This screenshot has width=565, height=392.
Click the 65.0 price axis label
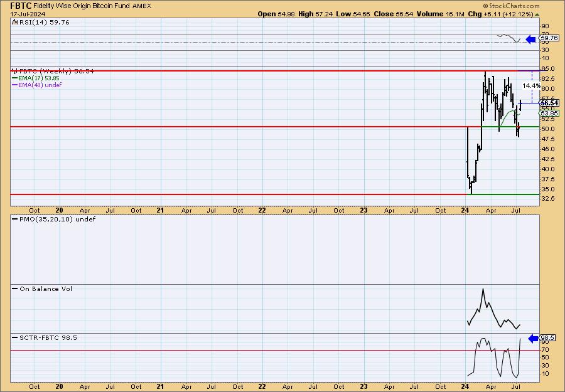[x=547, y=69]
